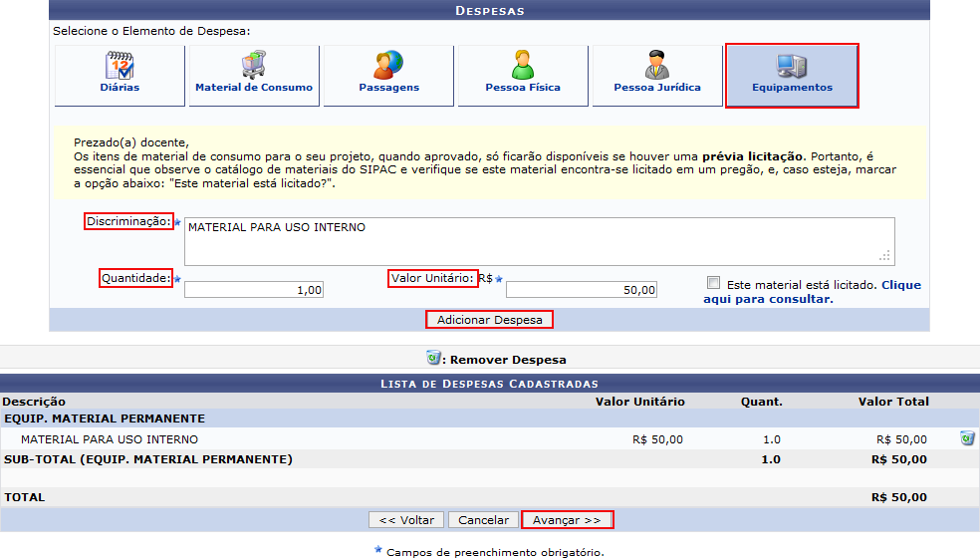The image size is (980, 558).
Task: Choose the Material de Consumo cart icon
Action: point(253,65)
